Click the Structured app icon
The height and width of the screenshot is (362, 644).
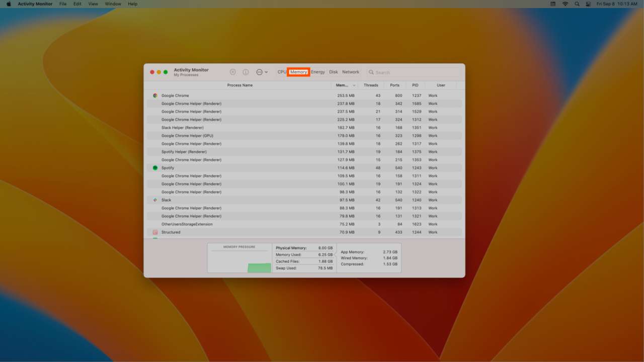pos(155,232)
